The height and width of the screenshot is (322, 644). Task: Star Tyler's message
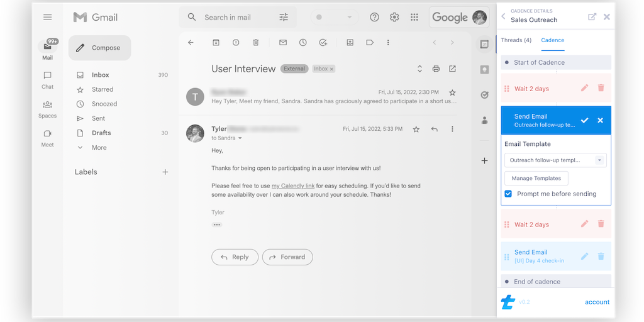point(416,130)
